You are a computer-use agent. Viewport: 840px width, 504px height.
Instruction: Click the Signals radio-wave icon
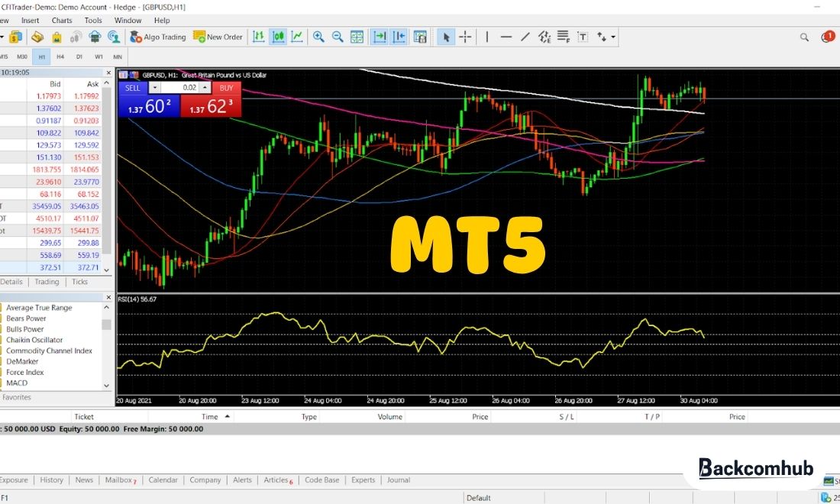[76, 37]
